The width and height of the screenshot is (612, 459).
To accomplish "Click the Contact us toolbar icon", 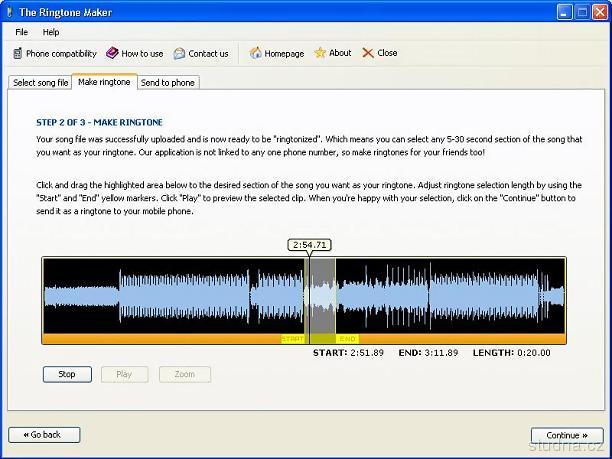I will click(179, 53).
